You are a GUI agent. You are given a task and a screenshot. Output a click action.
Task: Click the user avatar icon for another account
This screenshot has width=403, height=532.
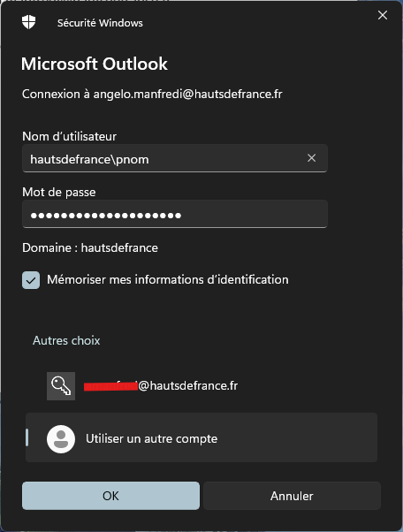pyautogui.click(x=61, y=439)
